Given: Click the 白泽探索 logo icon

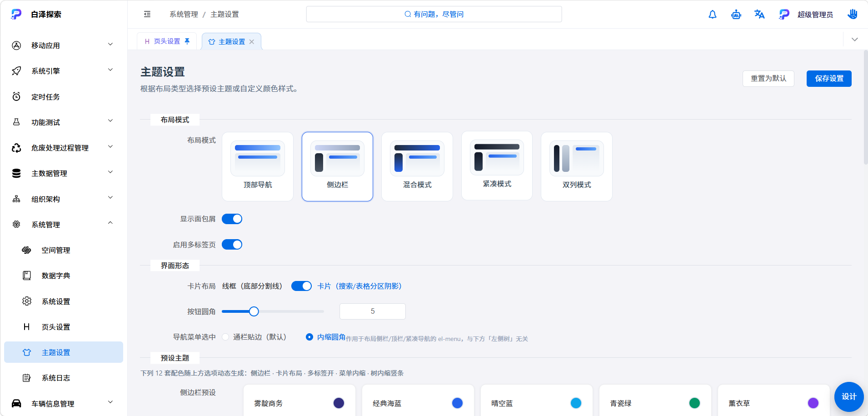Looking at the screenshot, I should tap(16, 14).
